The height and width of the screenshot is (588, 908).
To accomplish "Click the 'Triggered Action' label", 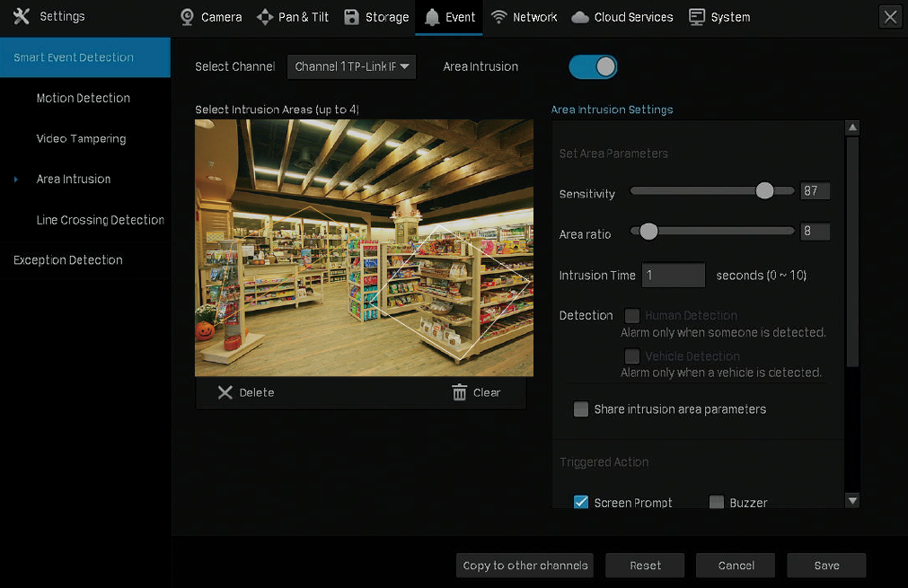I will click(604, 461).
